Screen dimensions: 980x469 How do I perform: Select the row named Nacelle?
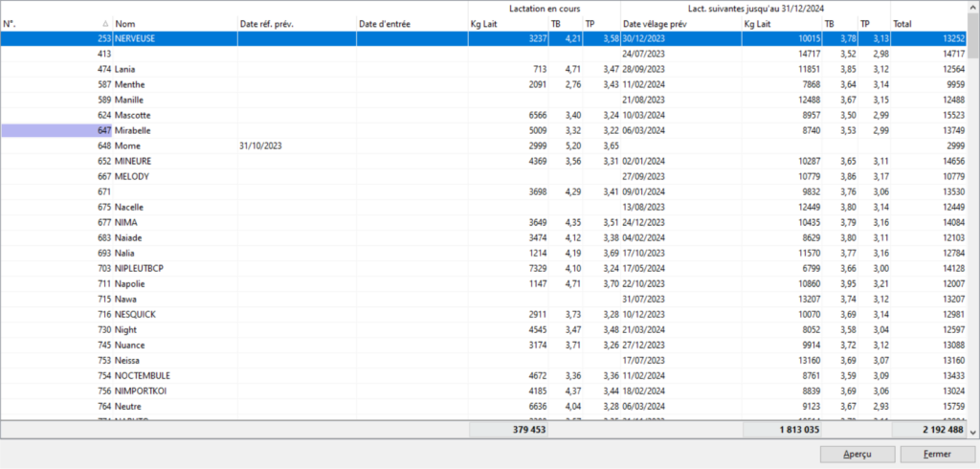click(484, 207)
